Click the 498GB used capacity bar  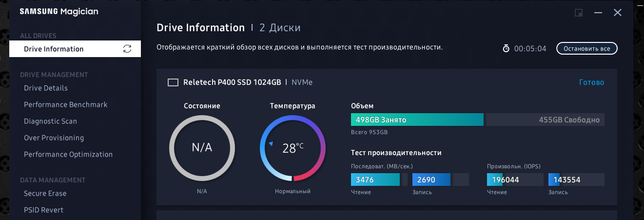click(x=417, y=120)
